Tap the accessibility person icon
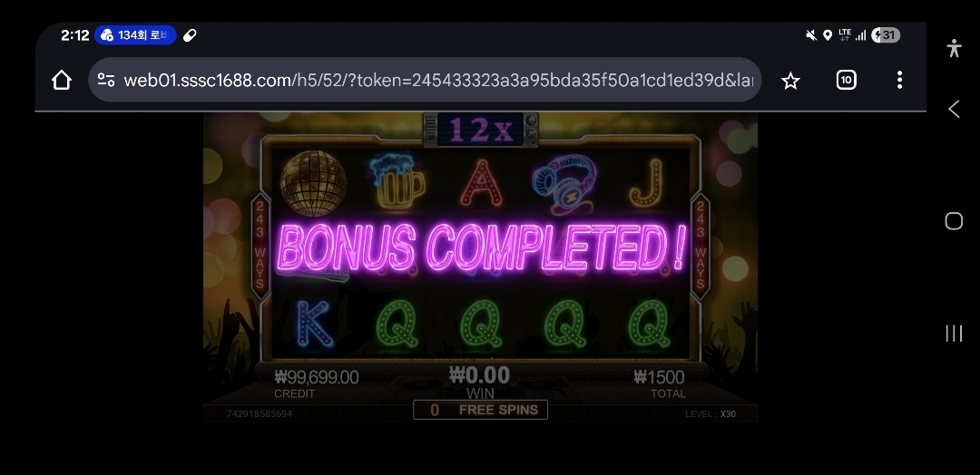Screen dimensions: 980x475 954,48
